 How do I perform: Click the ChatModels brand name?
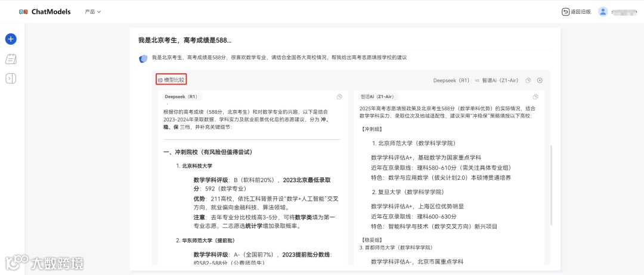(x=51, y=12)
